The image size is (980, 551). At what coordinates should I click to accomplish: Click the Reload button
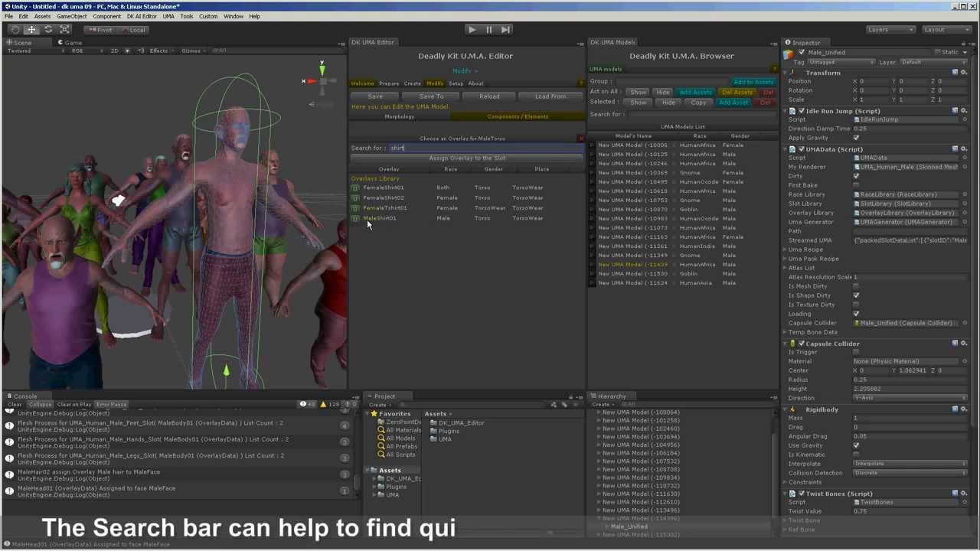point(489,96)
